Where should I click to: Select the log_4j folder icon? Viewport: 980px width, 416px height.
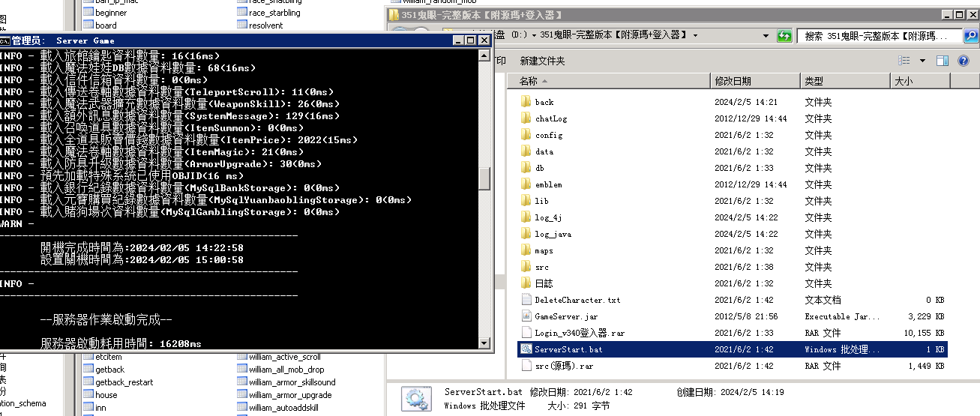tap(526, 217)
